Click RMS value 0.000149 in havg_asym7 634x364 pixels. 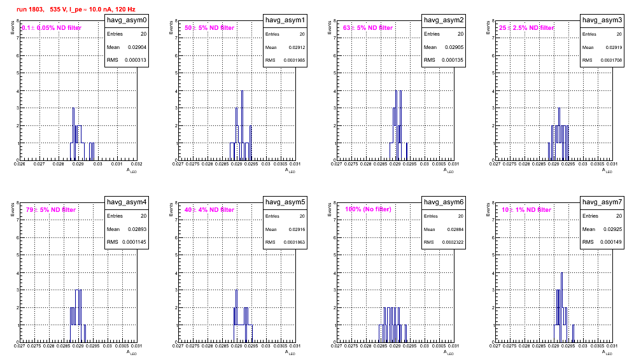(x=611, y=242)
